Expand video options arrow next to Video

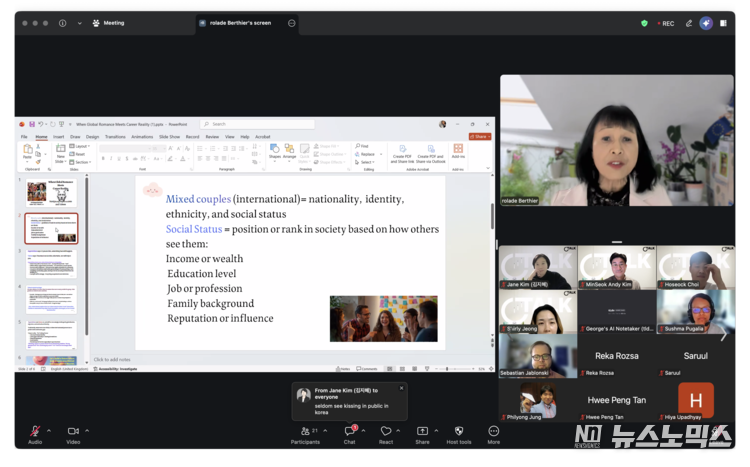[87, 431]
